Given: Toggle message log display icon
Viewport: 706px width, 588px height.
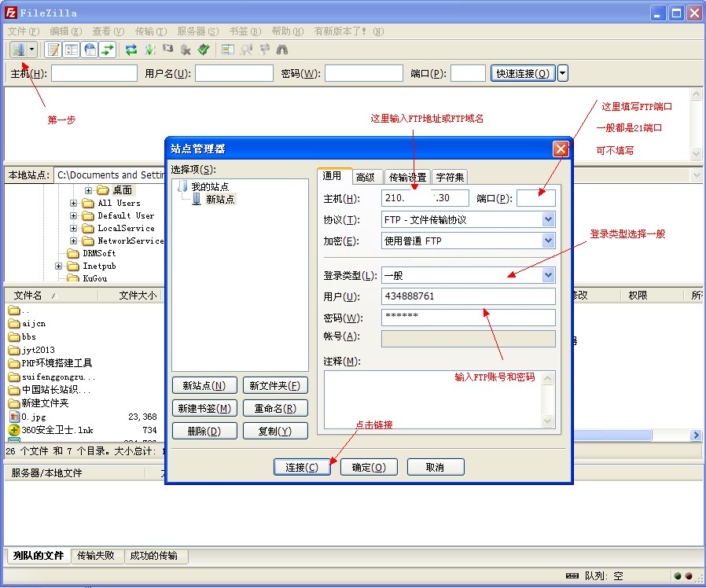Looking at the screenshot, I should 54,50.
